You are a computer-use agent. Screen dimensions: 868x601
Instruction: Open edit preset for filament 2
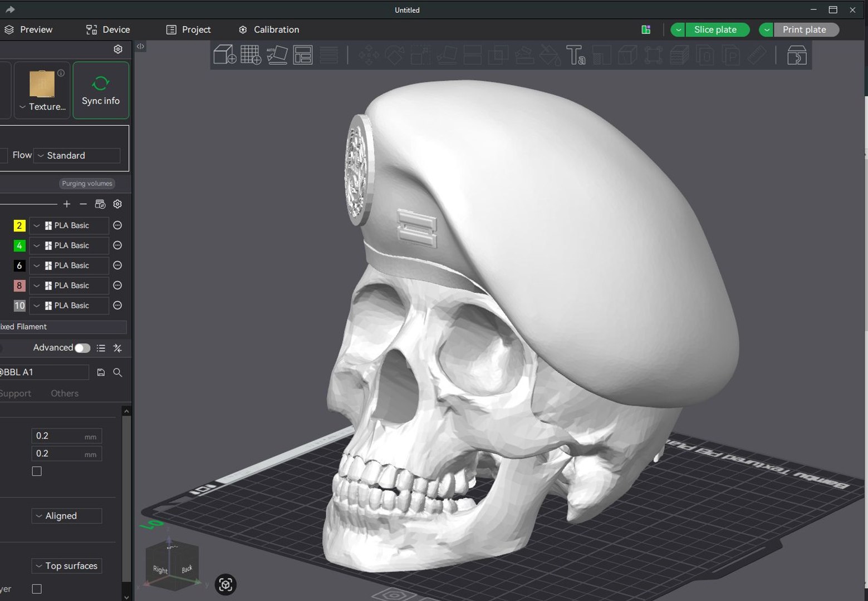coord(117,225)
